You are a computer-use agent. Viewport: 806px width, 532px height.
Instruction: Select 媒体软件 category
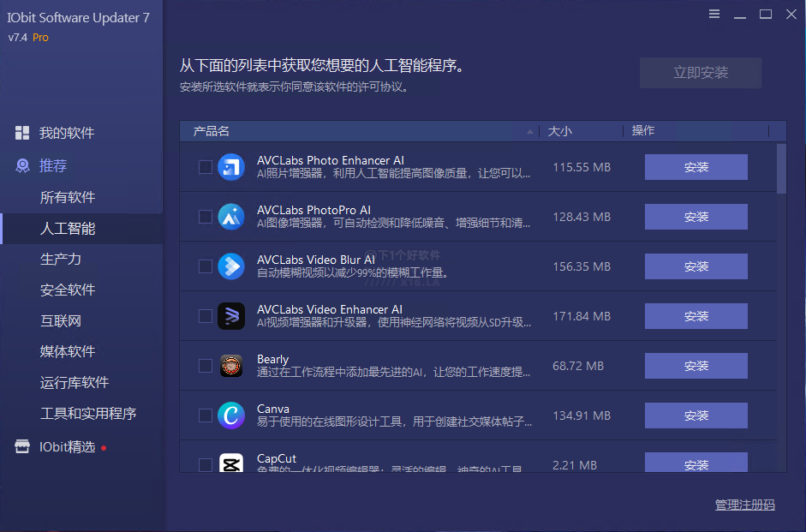[68, 351]
